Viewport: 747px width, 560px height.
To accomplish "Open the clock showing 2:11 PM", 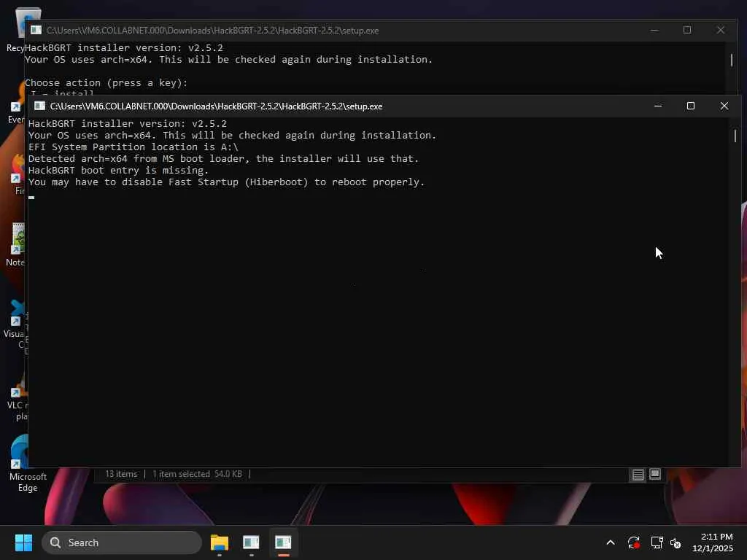I will pyautogui.click(x=713, y=542).
